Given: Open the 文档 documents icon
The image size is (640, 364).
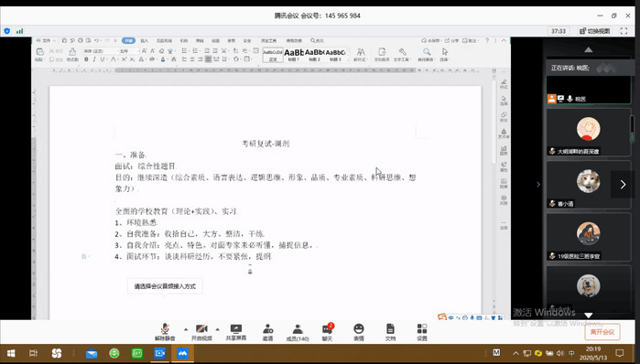Looking at the screenshot, I should (390, 332).
